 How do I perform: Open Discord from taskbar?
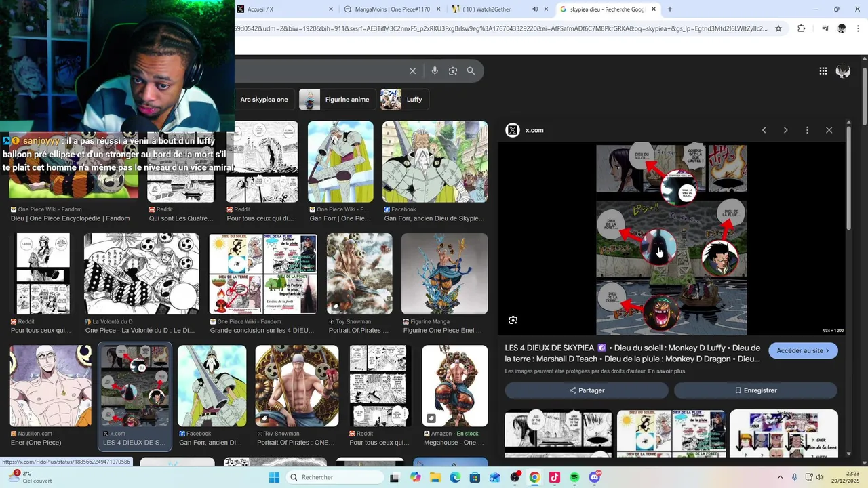[595, 477]
